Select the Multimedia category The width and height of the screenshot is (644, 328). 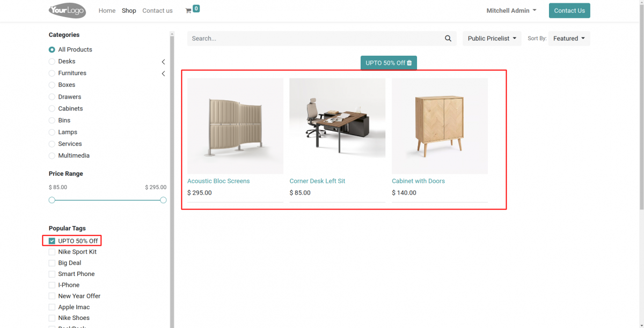coord(52,155)
